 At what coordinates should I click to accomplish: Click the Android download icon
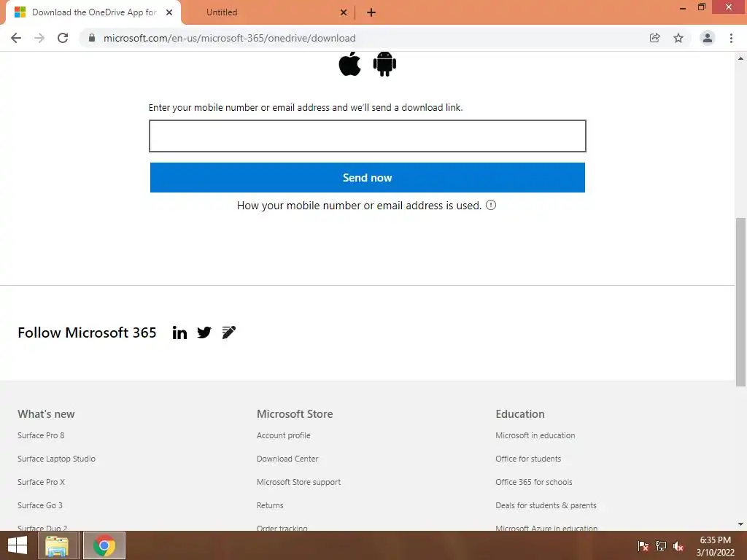[x=384, y=64]
